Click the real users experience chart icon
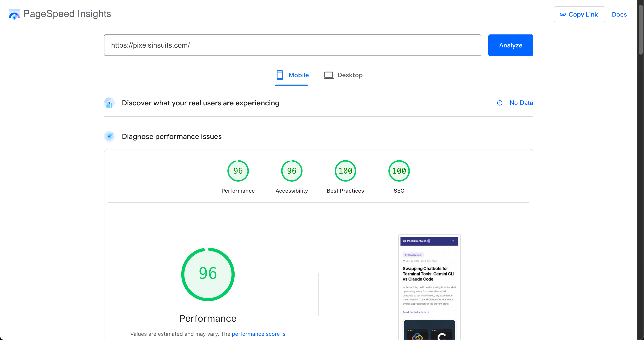Viewport: 644px width, 340px height. coord(109,103)
